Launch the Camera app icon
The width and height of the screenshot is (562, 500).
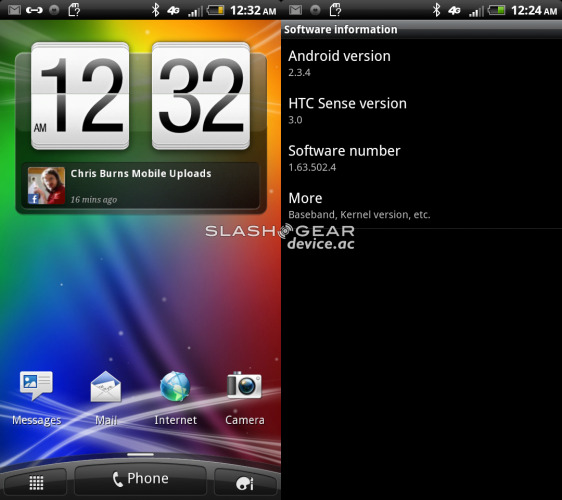click(x=244, y=385)
